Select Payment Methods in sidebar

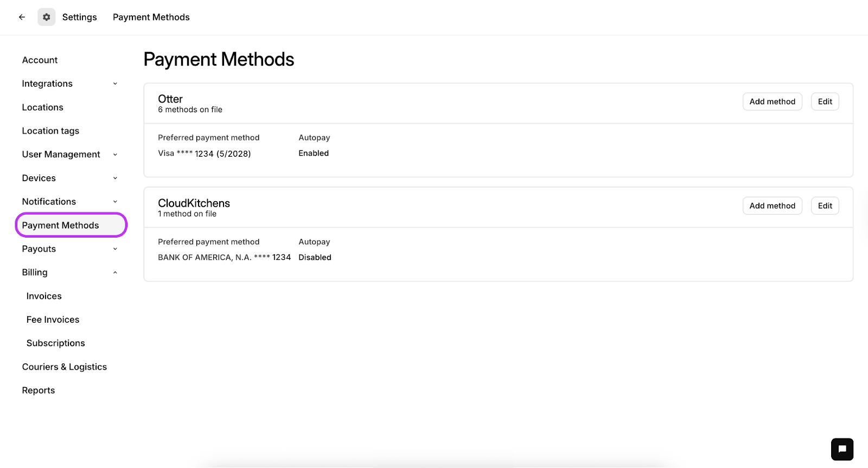[71, 225]
